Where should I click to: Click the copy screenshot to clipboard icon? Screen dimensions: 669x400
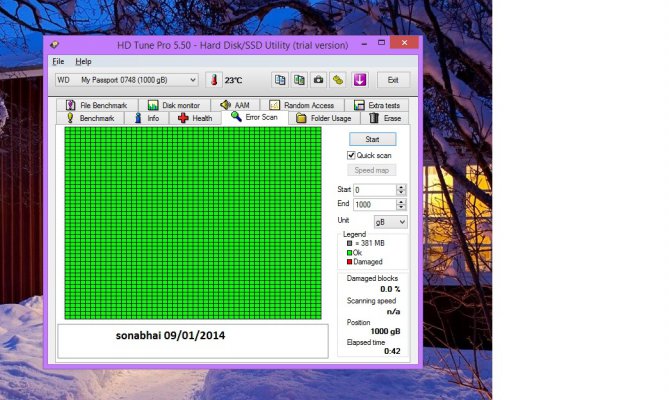[x=299, y=80]
